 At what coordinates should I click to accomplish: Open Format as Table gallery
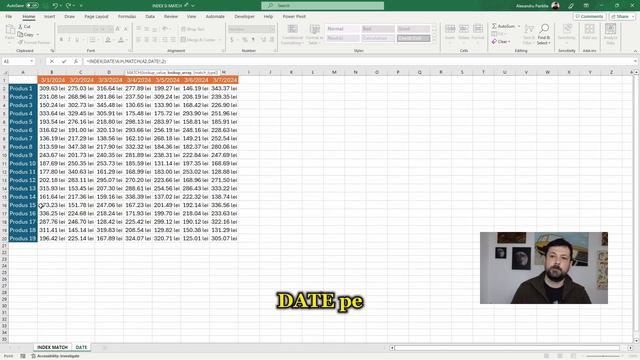[314, 34]
